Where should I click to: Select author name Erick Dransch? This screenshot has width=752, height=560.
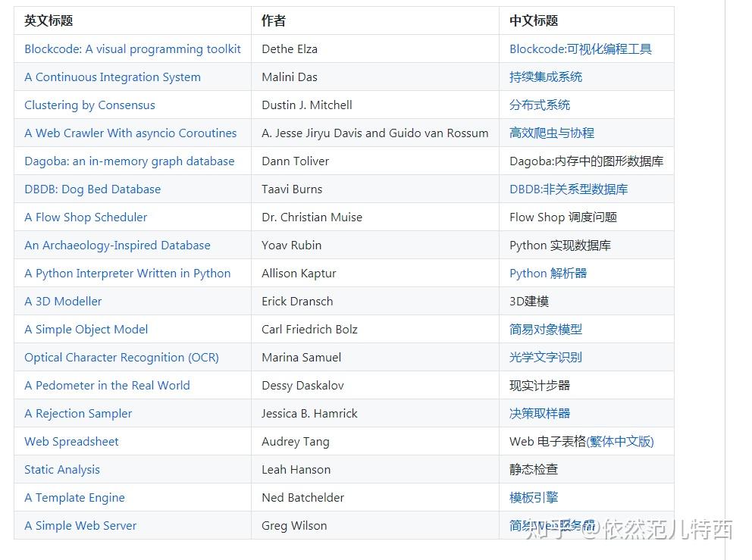(x=297, y=302)
